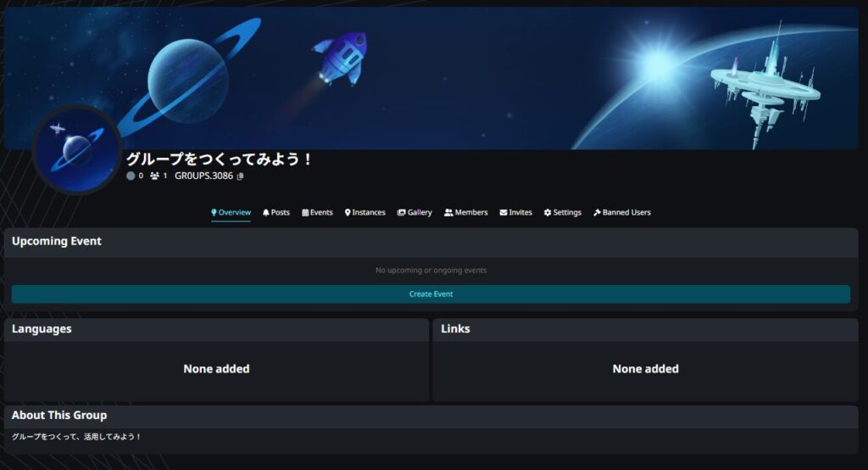Click the gear icon for Settings
Viewport: 868px width, 470px height.
pyautogui.click(x=548, y=213)
